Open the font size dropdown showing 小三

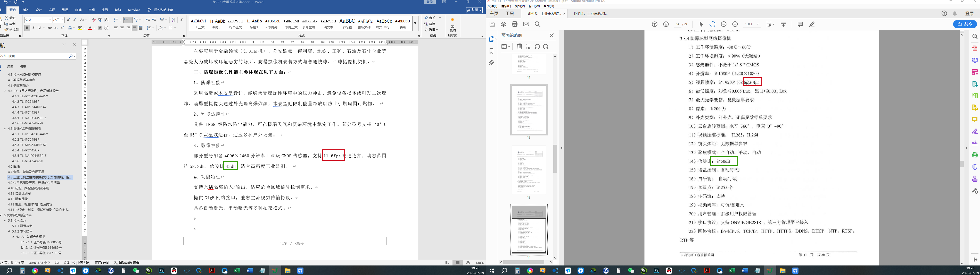coord(63,20)
